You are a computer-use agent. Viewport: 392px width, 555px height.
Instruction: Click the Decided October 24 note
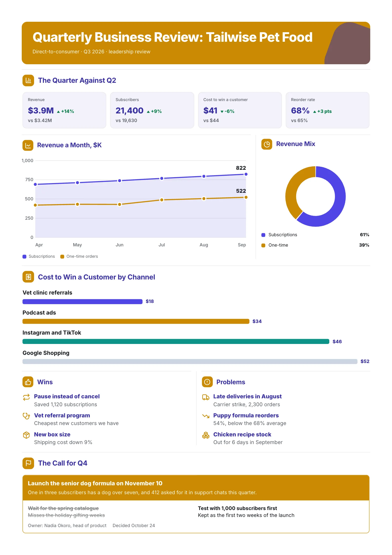(x=134, y=526)
